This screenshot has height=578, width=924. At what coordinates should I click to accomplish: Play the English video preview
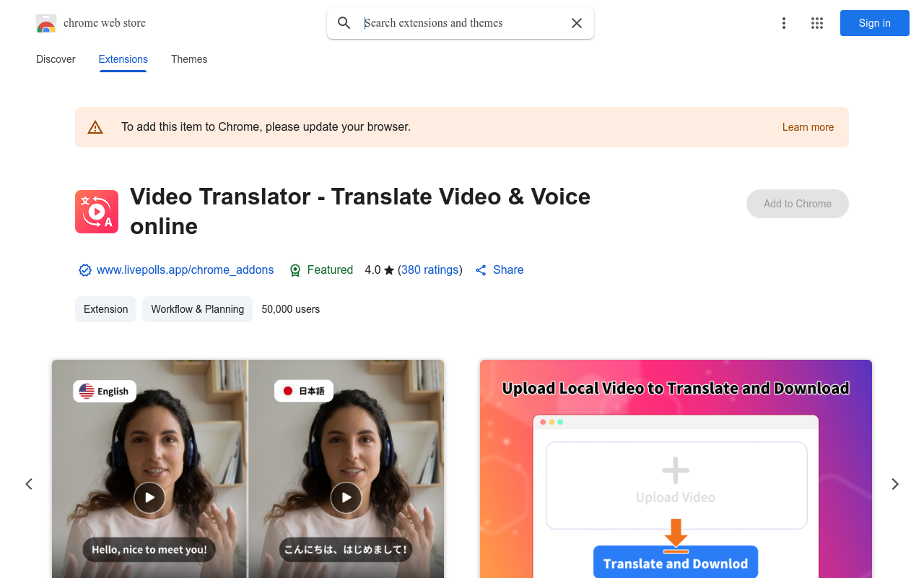149,497
